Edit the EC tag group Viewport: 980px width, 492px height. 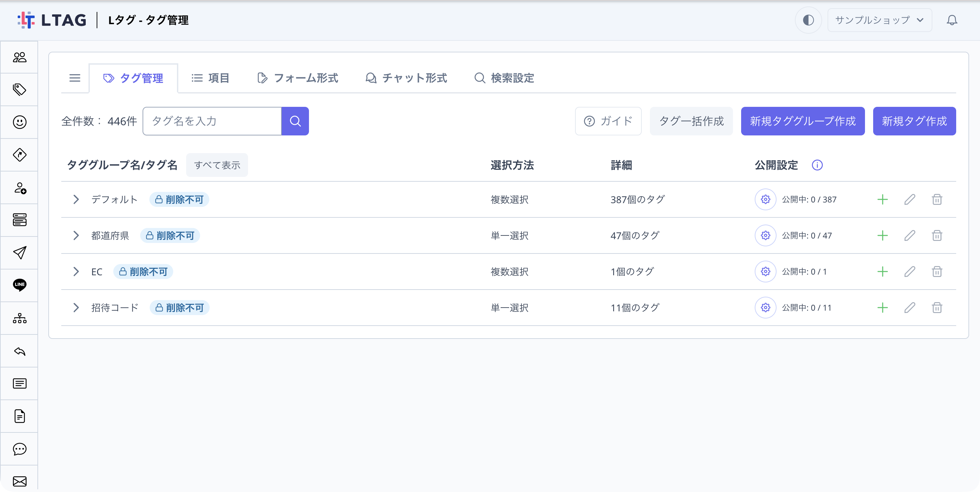[910, 272]
